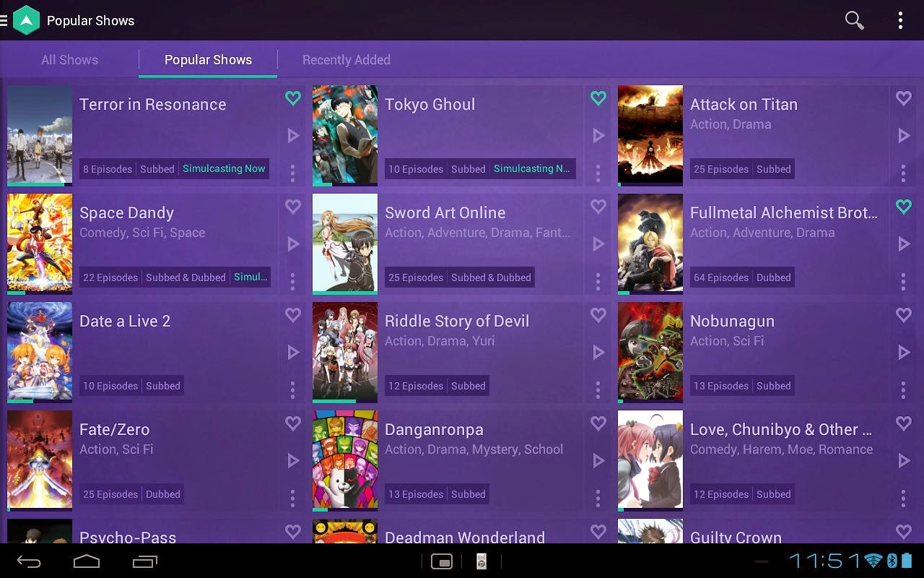
Task: Favorite Psycho-Pass with heart
Action: pos(293,532)
